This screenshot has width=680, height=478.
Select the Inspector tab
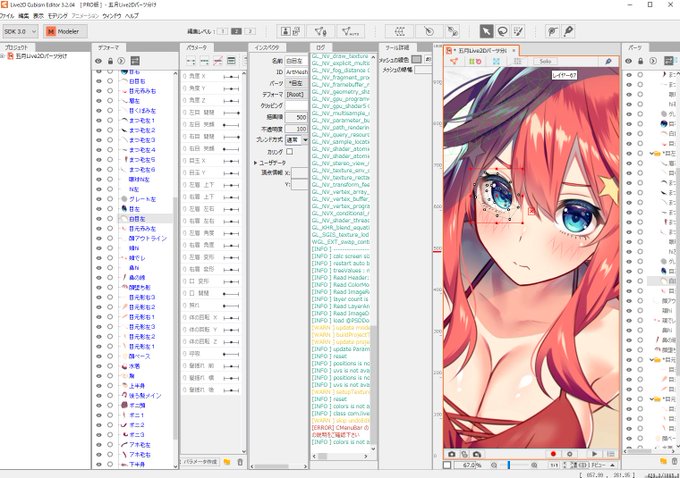click(x=267, y=47)
